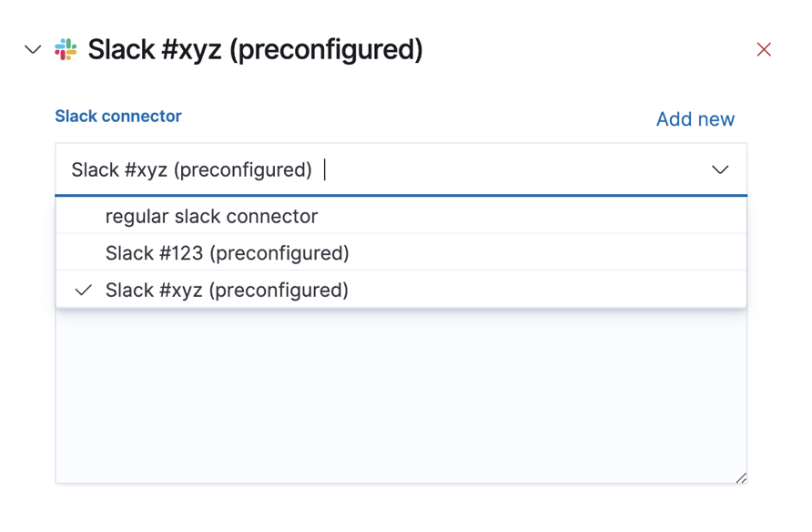812x532 pixels.
Task: Click the text cursor area in the combobox
Action: (x=325, y=169)
